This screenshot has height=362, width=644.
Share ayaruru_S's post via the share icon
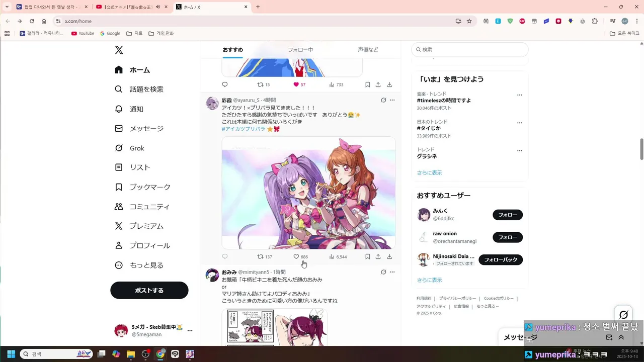tap(378, 256)
